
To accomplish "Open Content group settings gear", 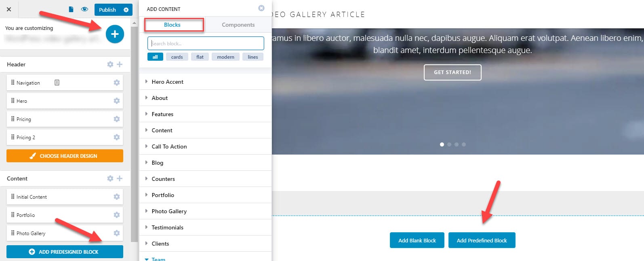I will (x=110, y=178).
